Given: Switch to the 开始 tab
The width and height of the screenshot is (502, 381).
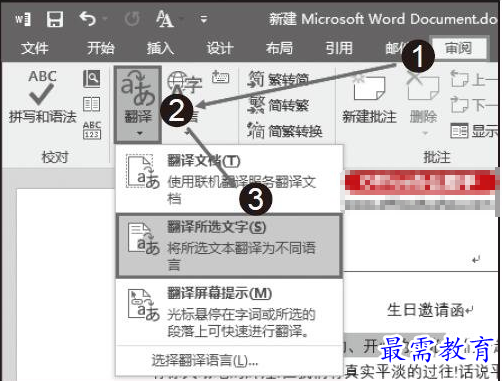Looking at the screenshot, I should (100, 48).
